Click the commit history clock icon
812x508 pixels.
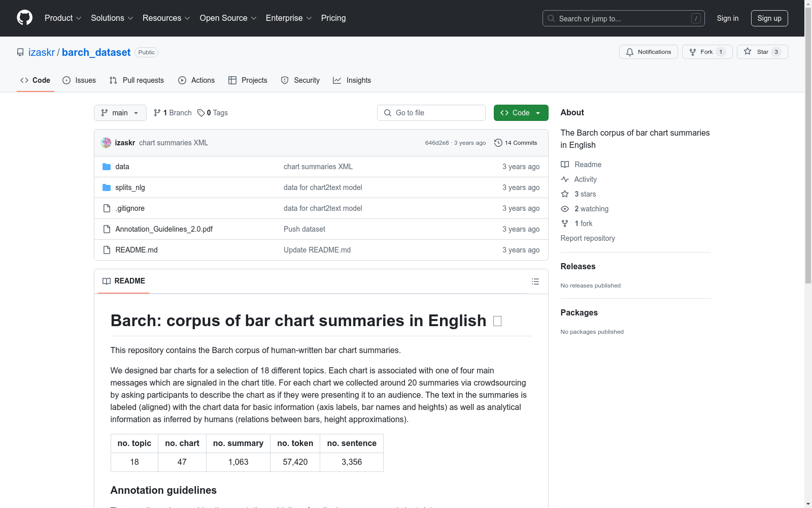point(498,143)
